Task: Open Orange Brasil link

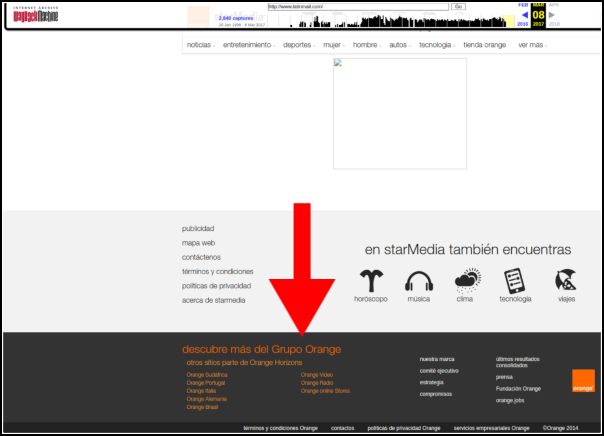Action: [202, 407]
